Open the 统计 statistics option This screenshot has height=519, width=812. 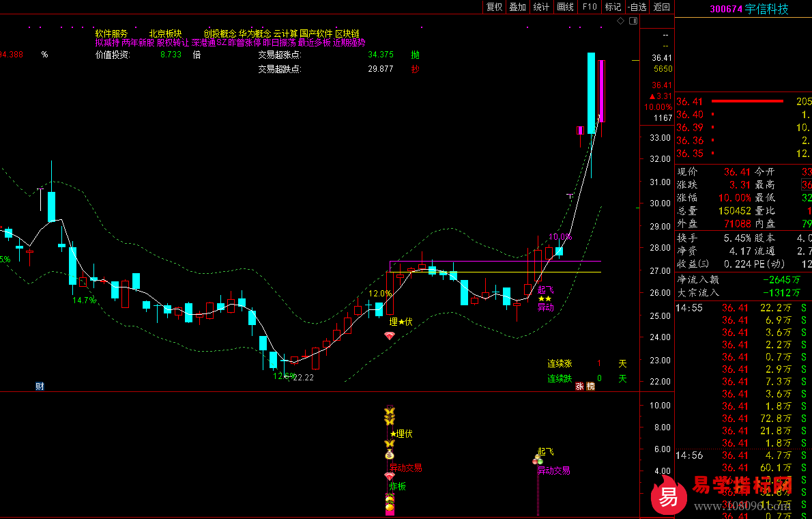541,7
